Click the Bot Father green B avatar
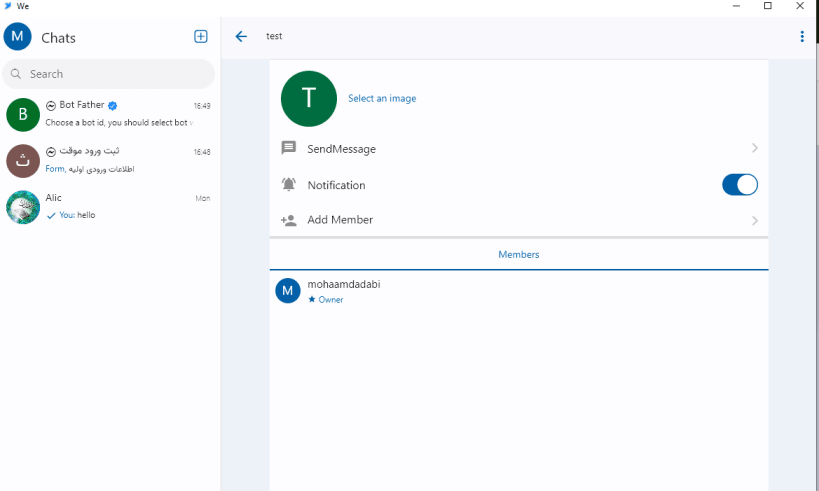 tap(23, 115)
